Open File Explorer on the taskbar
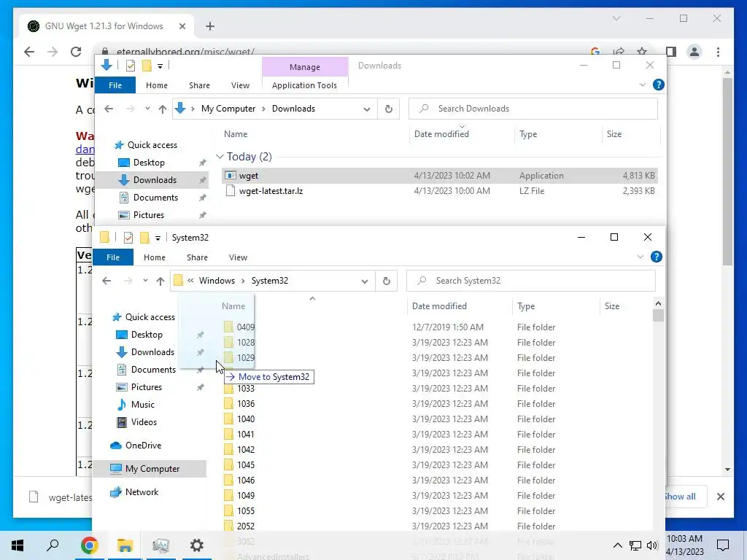This screenshot has height=560, width=747. tap(125, 545)
